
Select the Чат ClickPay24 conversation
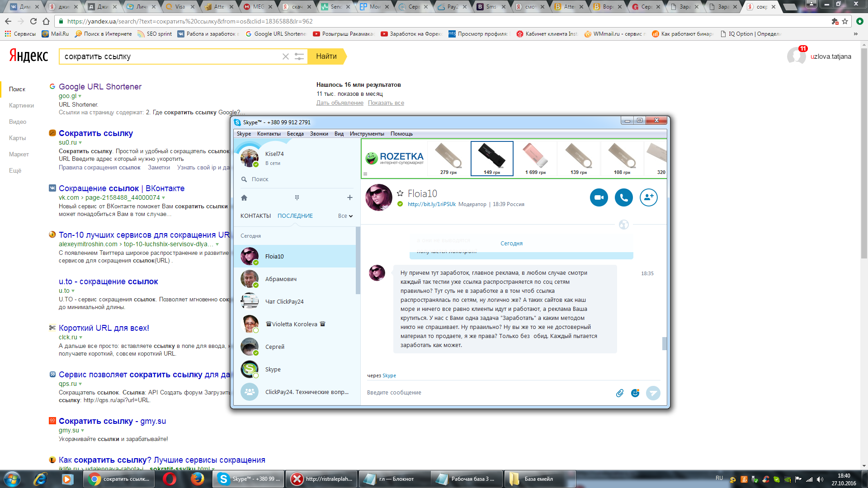(295, 301)
